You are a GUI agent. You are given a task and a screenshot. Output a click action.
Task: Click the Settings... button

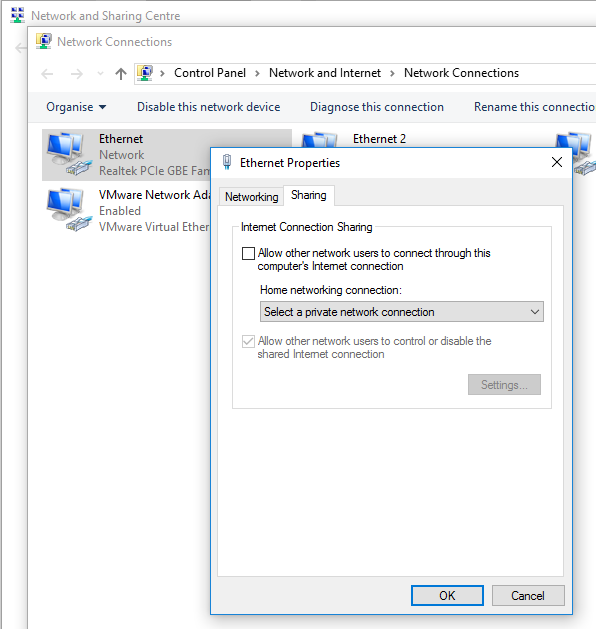pos(504,385)
